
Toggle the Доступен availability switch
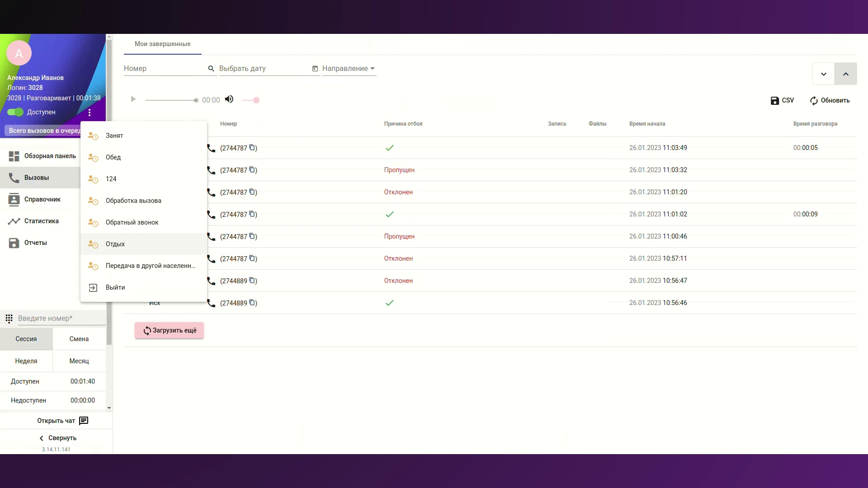(x=15, y=112)
